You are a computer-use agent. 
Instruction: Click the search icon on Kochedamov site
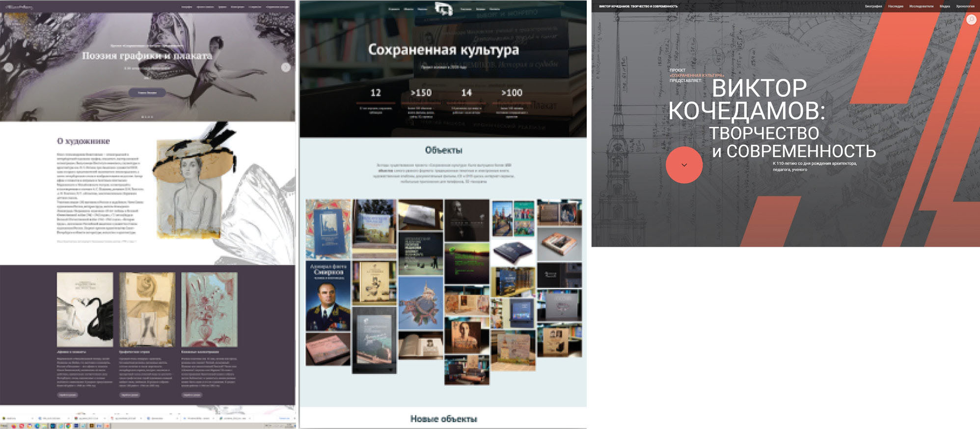(971, 19)
